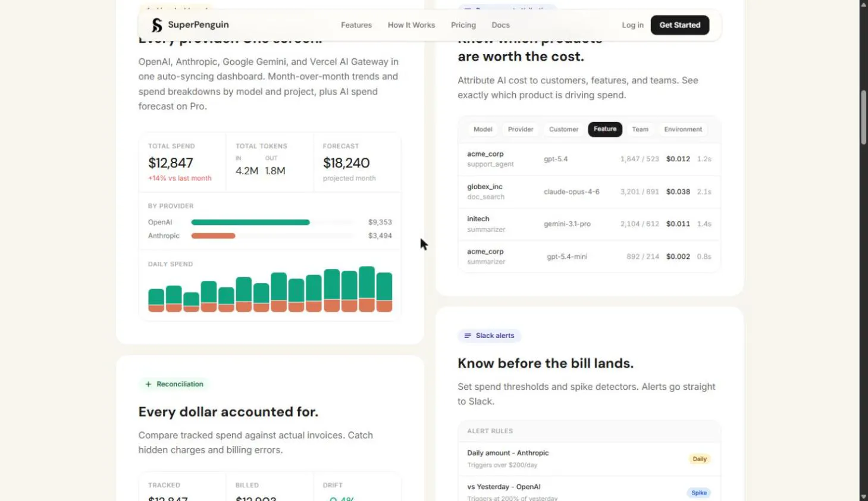
Task: Click the claude-opus-4-6 model cell
Action: [572, 192]
